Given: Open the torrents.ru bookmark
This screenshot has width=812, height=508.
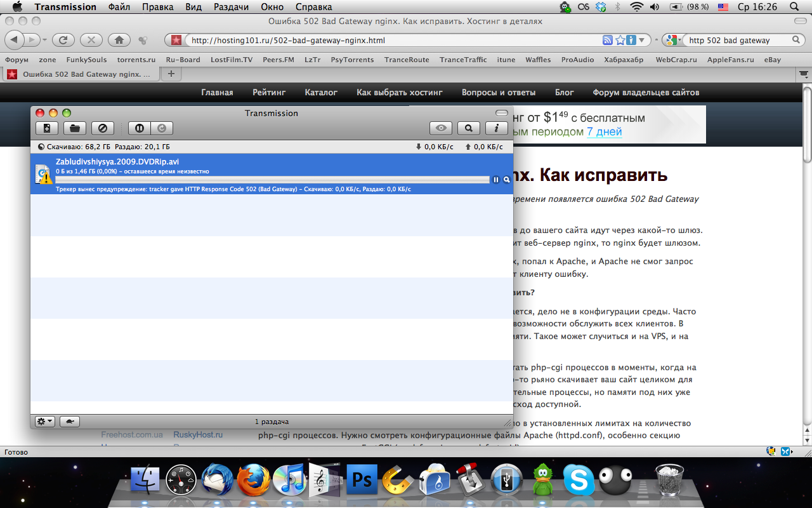Looking at the screenshot, I should (136, 60).
